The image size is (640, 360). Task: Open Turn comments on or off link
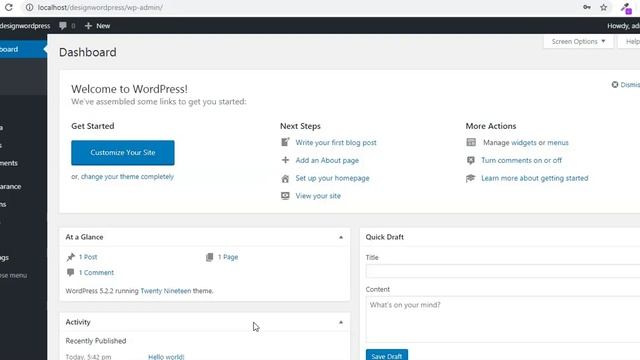click(521, 160)
